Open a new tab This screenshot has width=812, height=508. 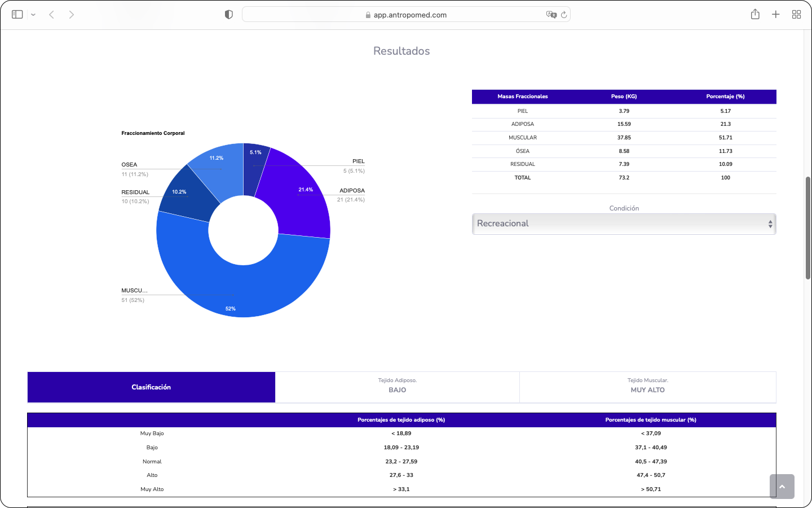click(x=776, y=15)
